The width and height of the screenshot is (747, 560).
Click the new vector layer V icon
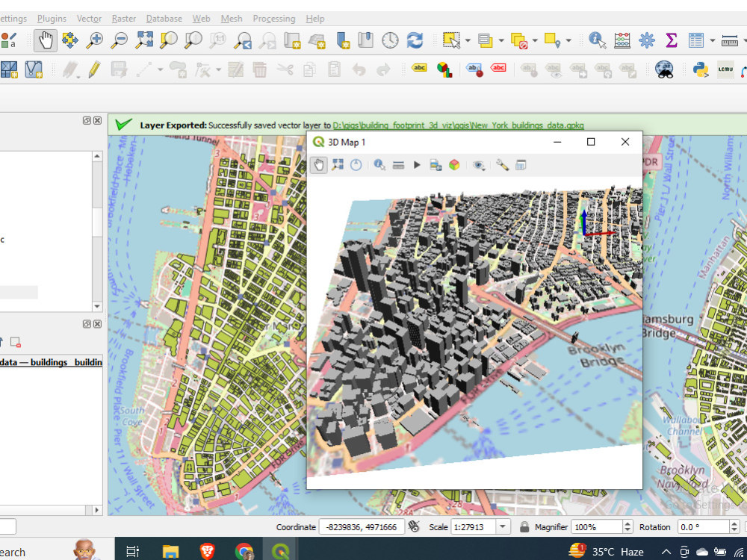point(34,69)
